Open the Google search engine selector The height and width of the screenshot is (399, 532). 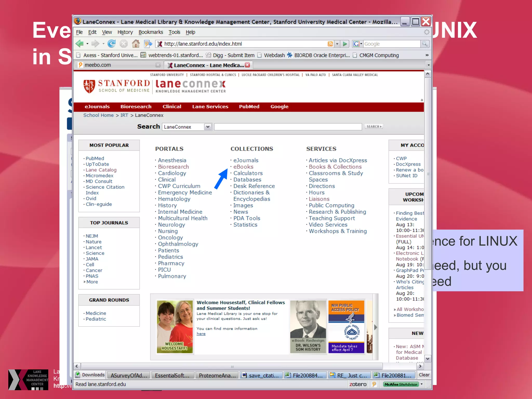click(x=358, y=44)
